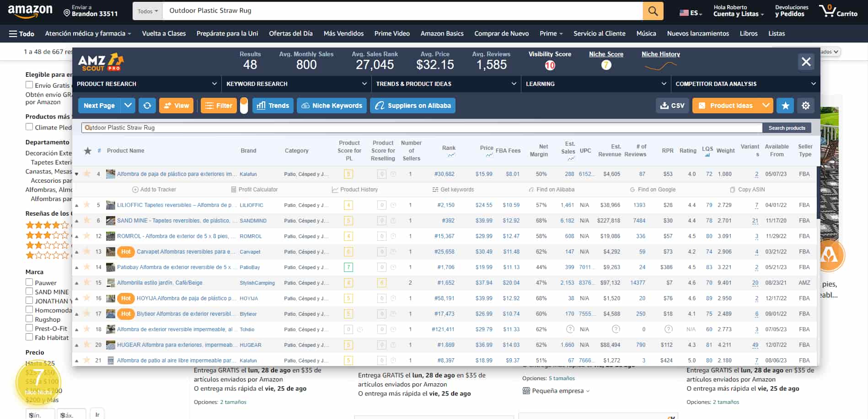Image resolution: width=868 pixels, height=419 pixels.
Task: Click Find on Google for product 4
Action: [653, 190]
